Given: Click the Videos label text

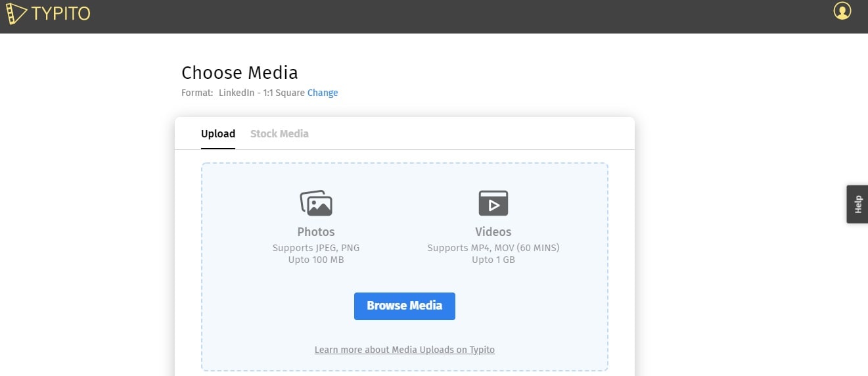Looking at the screenshot, I should pyautogui.click(x=493, y=232).
